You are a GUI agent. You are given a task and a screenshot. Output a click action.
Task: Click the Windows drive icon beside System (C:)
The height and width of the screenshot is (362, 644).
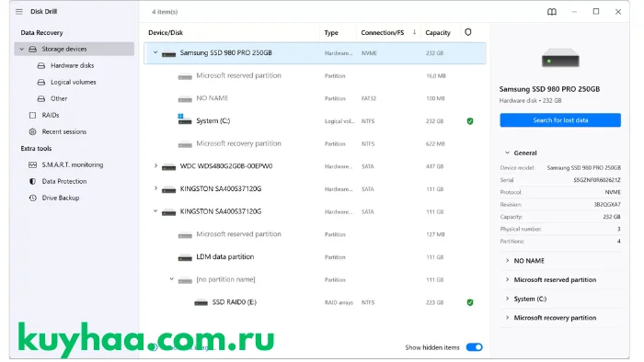click(184, 119)
